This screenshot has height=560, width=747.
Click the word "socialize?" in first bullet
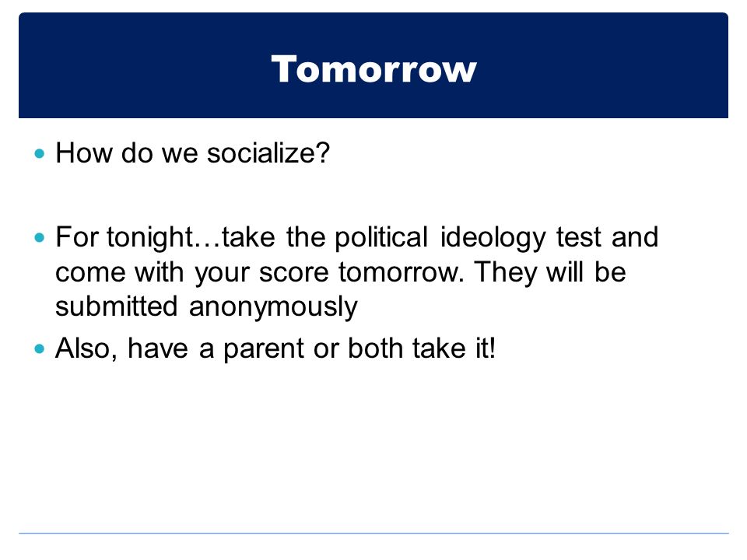268,153
